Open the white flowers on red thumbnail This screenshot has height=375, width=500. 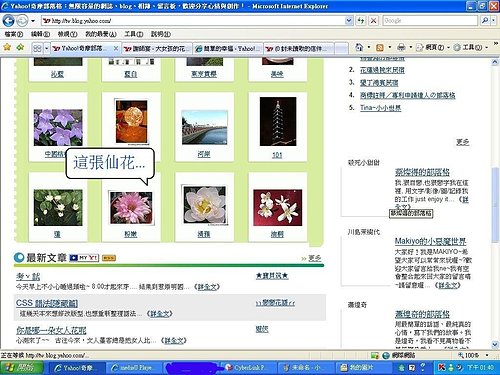(277, 208)
